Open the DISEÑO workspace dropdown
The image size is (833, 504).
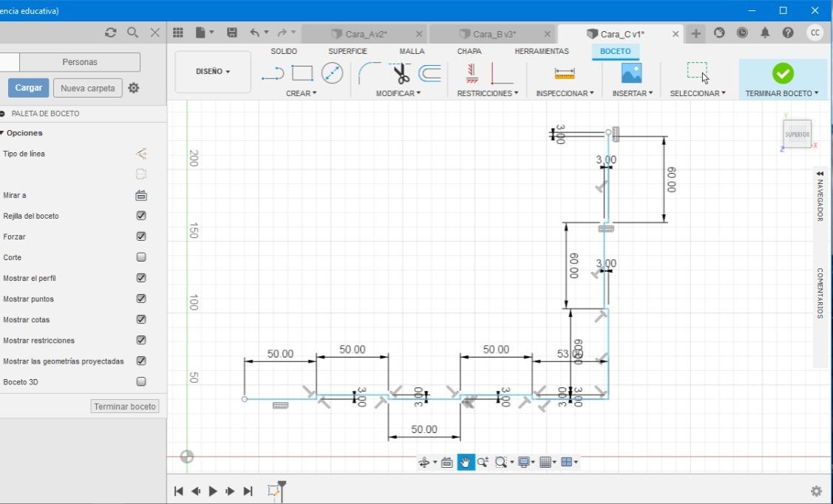(213, 71)
